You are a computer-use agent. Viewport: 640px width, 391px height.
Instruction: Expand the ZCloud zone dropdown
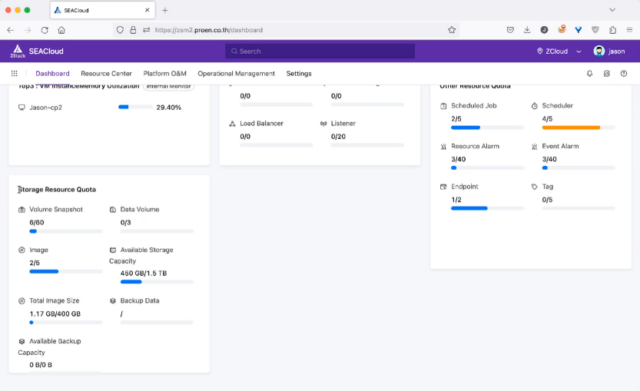point(559,51)
